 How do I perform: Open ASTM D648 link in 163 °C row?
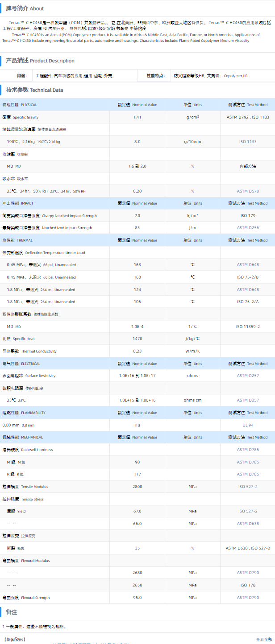(x=248, y=265)
